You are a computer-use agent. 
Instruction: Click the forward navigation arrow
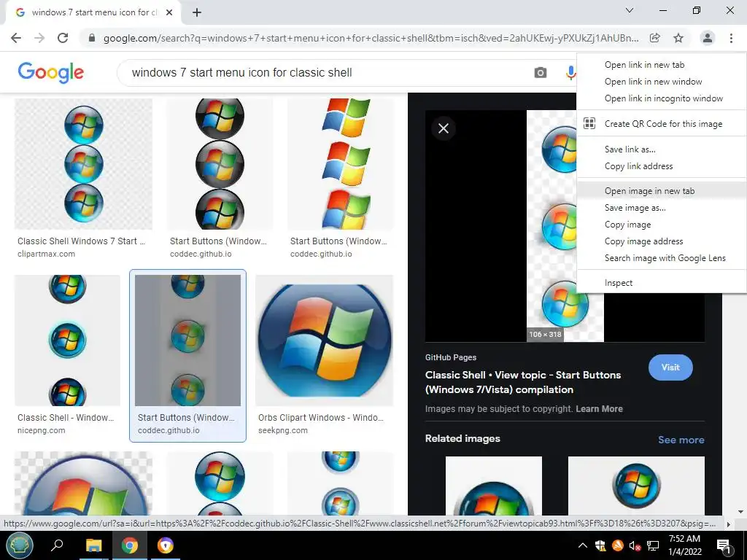(x=39, y=38)
